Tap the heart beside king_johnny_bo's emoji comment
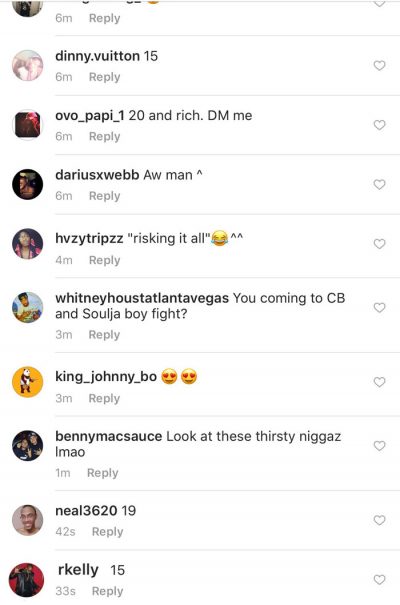400x605 pixels. click(x=380, y=382)
